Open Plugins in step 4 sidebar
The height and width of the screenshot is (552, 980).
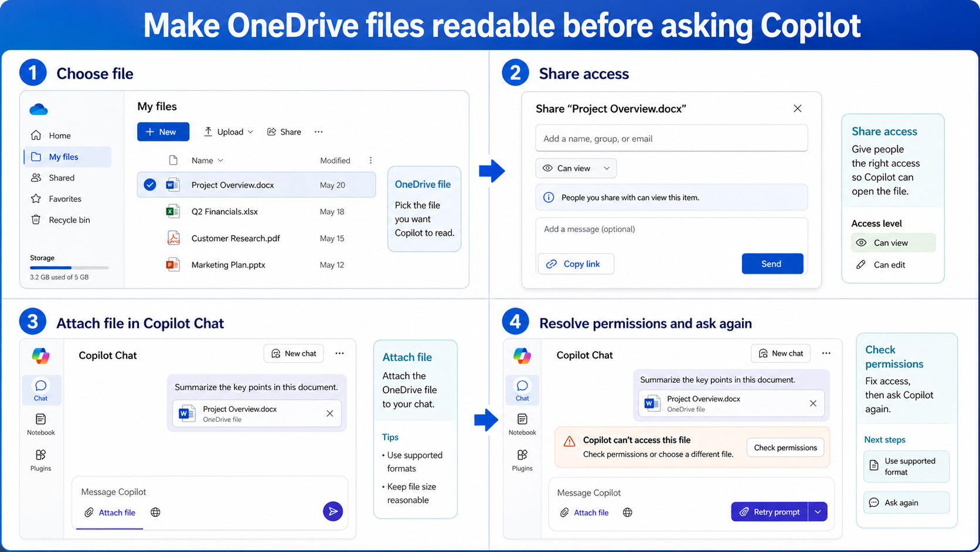[522, 460]
